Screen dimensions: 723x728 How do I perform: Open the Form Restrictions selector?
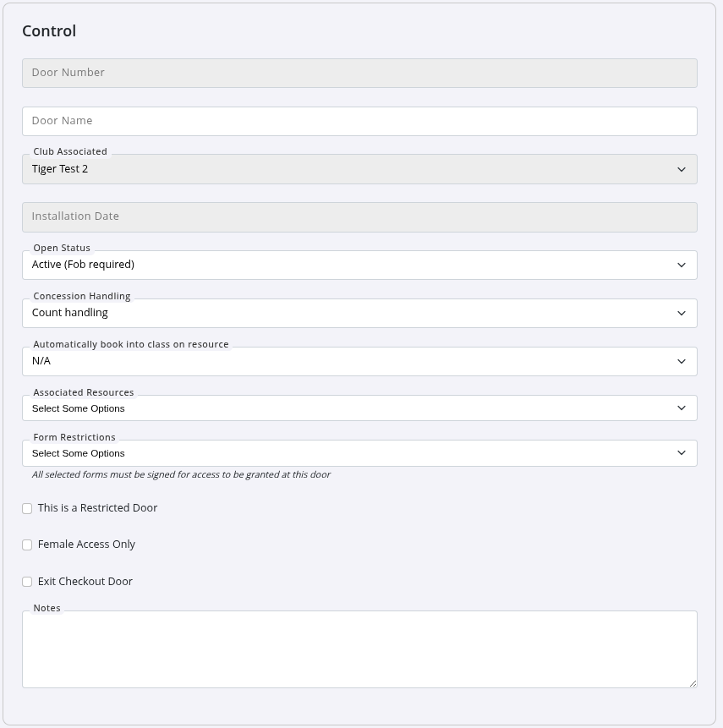(x=359, y=453)
